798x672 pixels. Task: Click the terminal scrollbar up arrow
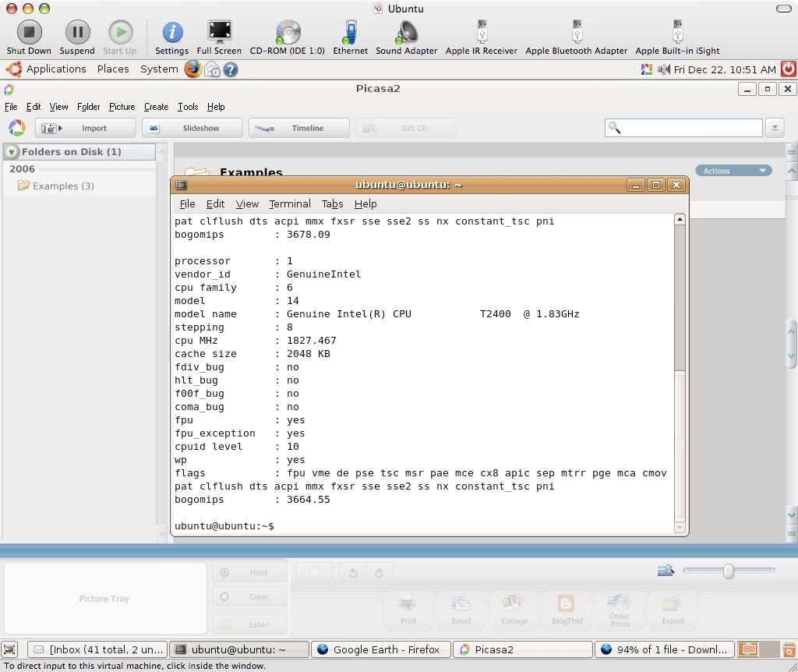tap(680, 219)
